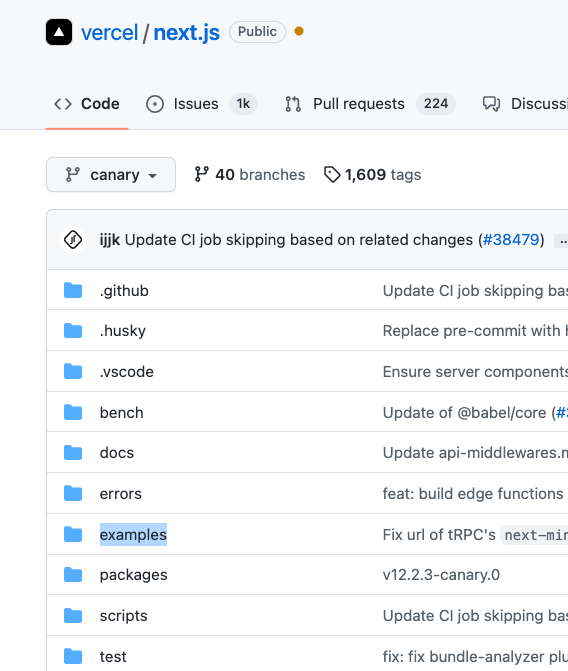Click the Pull requests 224 counter badge

tap(436, 104)
